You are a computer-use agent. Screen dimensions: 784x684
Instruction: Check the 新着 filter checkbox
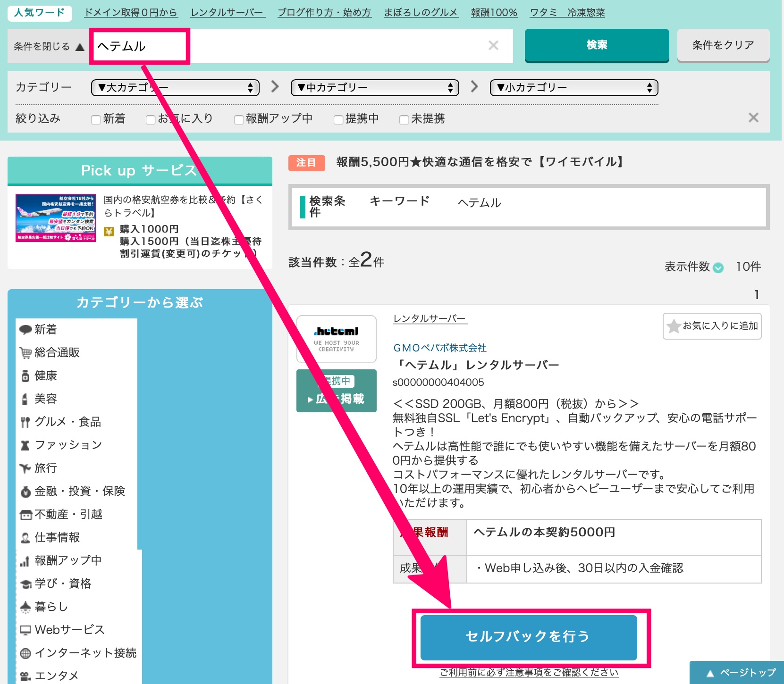click(x=96, y=119)
